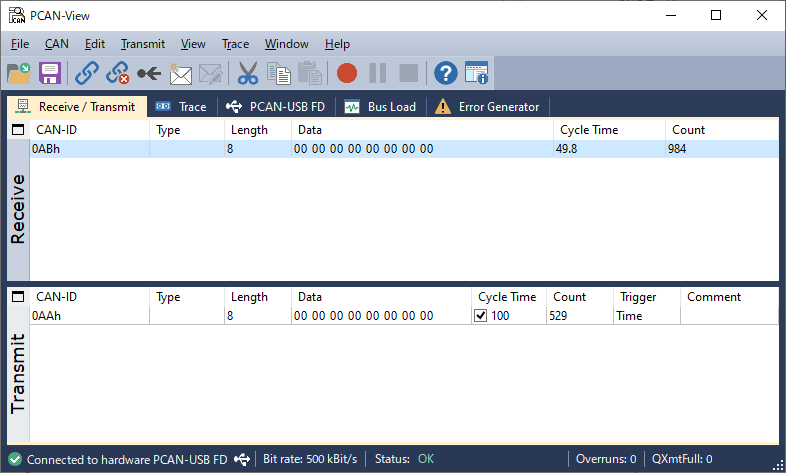Open the View menu
Screen dimensions: 786x473
point(193,44)
